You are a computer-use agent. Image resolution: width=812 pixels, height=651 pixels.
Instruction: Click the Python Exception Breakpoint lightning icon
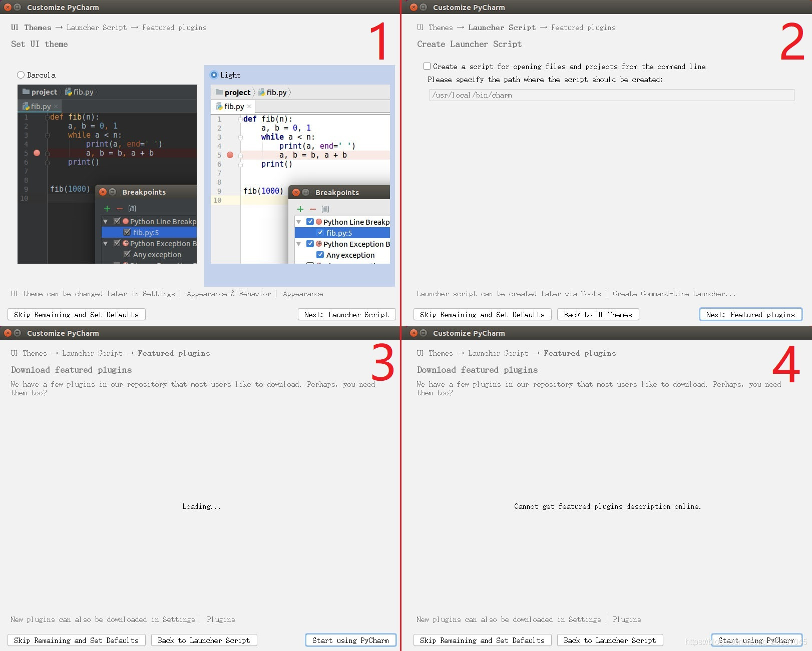click(318, 244)
